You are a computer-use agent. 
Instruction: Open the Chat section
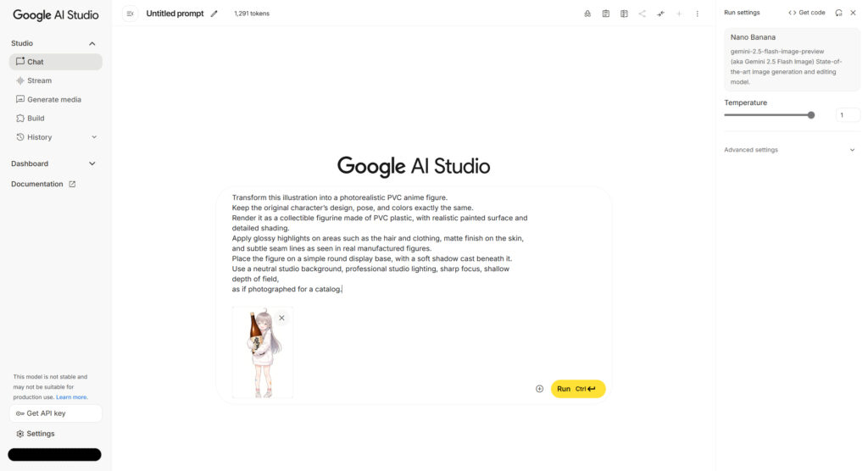pos(55,62)
